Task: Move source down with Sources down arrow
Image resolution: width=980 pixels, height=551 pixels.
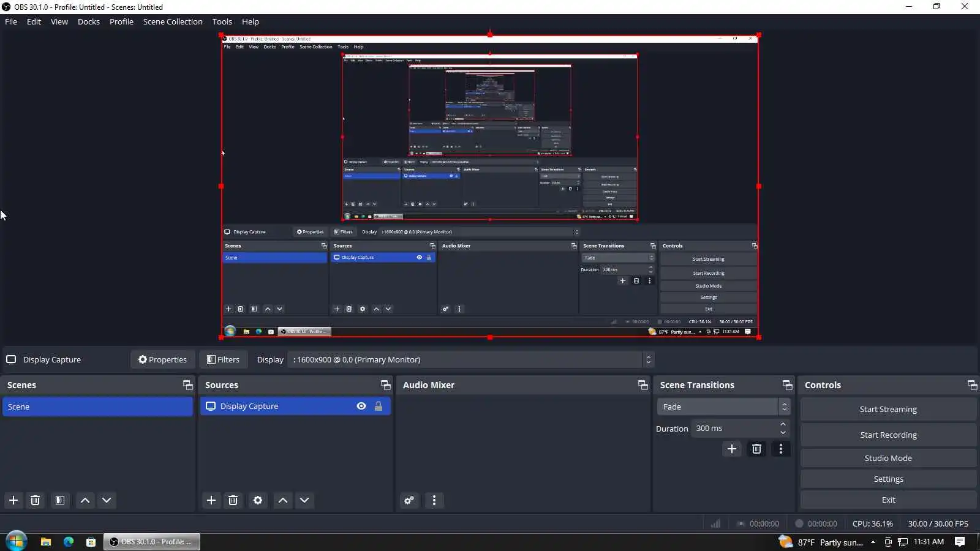Action: point(304,500)
